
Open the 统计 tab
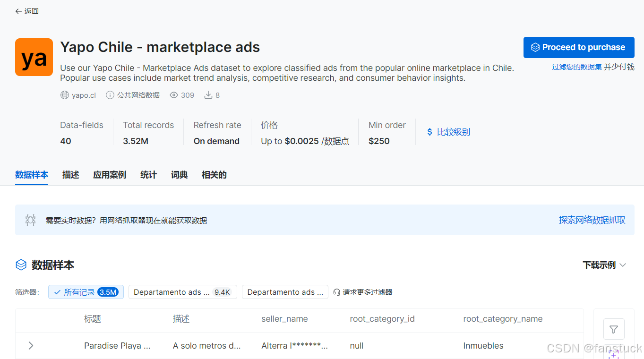pyautogui.click(x=148, y=175)
